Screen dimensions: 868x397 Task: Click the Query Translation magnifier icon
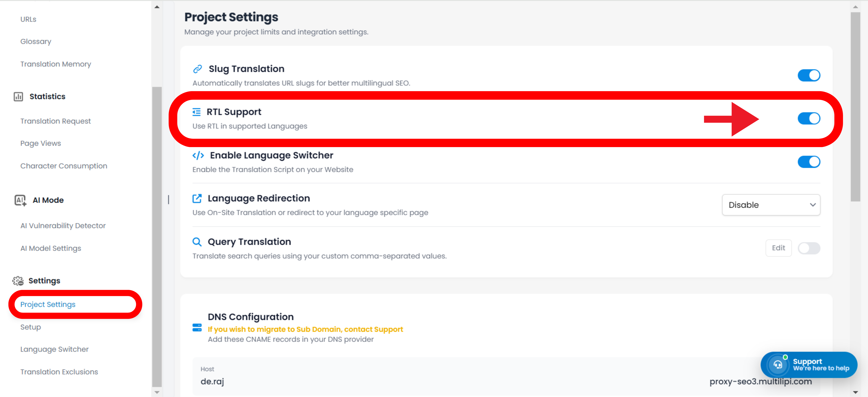coord(197,242)
